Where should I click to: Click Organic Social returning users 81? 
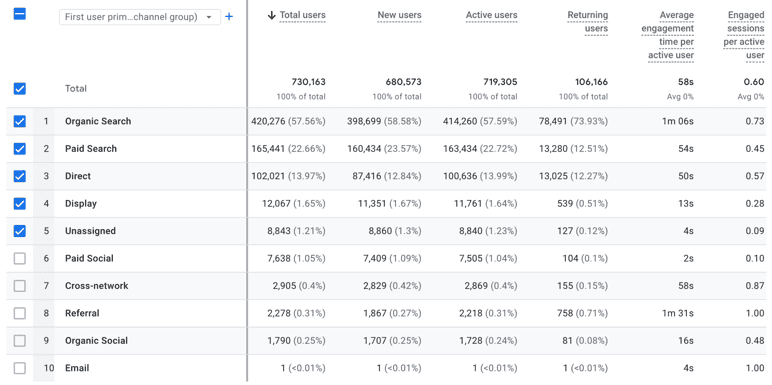568,341
